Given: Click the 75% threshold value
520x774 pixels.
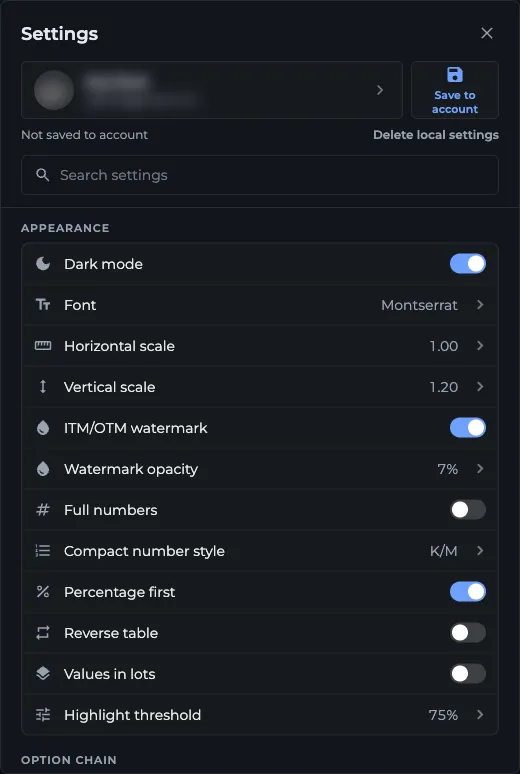Looking at the screenshot, I should [443, 715].
